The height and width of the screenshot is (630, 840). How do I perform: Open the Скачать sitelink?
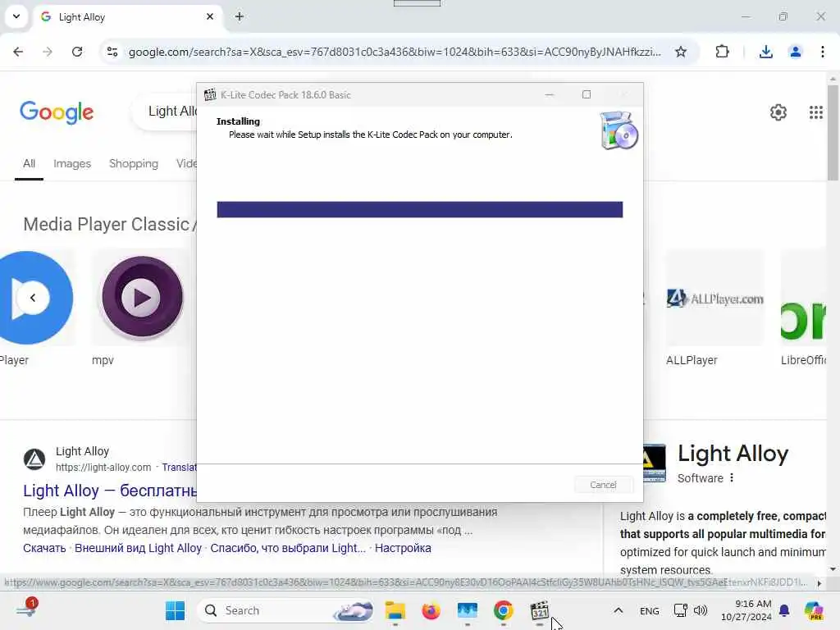44,548
